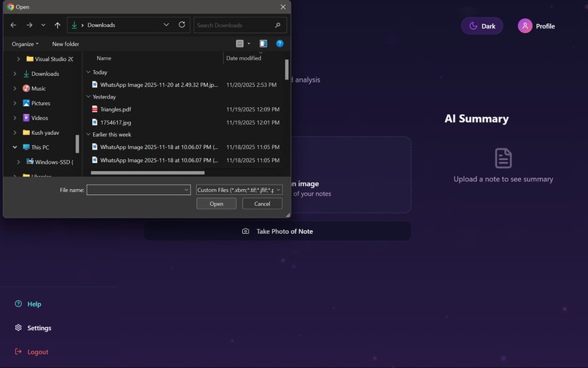Image resolution: width=588 pixels, height=368 pixels.
Task: Select This PC in navigation tree
Action: (x=36, y=147)
